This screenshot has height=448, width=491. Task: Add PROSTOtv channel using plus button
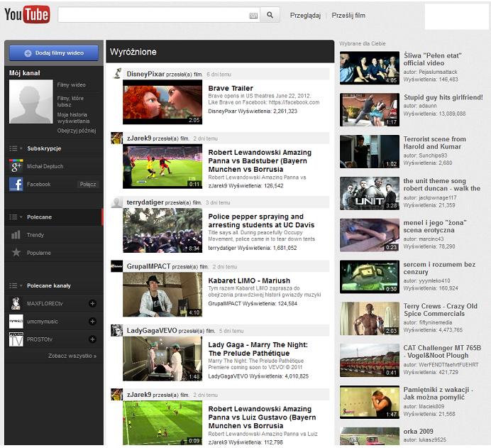tap(92, 340)
